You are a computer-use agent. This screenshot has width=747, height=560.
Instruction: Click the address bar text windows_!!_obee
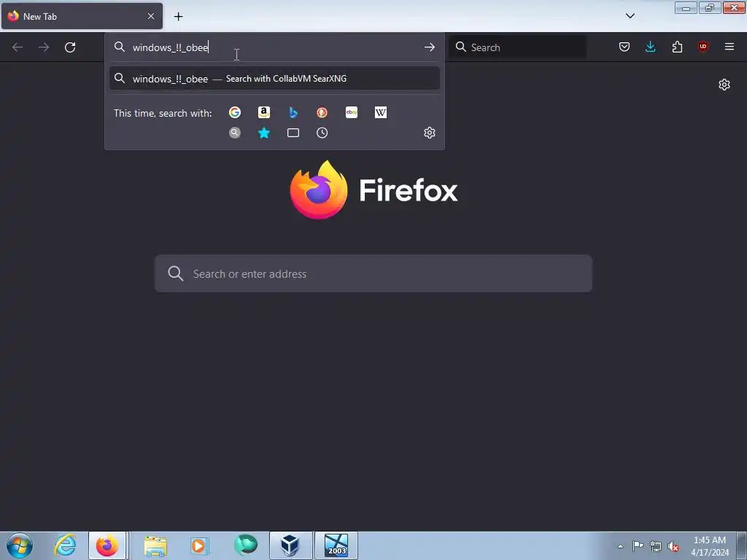[x=170, y=47]
